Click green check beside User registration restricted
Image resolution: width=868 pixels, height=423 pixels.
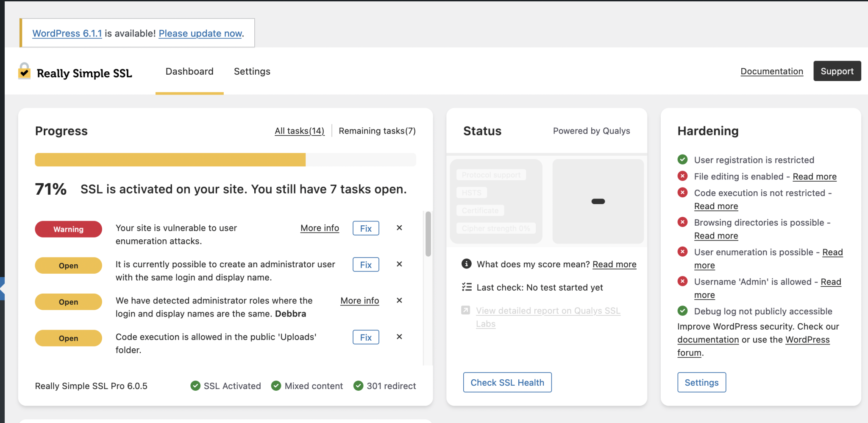[682, 160]
